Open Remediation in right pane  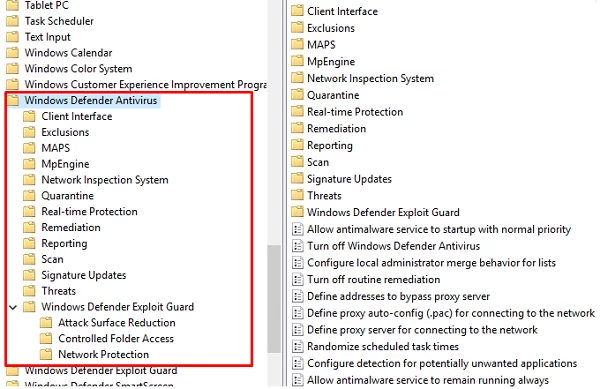(x=336, y=129)
